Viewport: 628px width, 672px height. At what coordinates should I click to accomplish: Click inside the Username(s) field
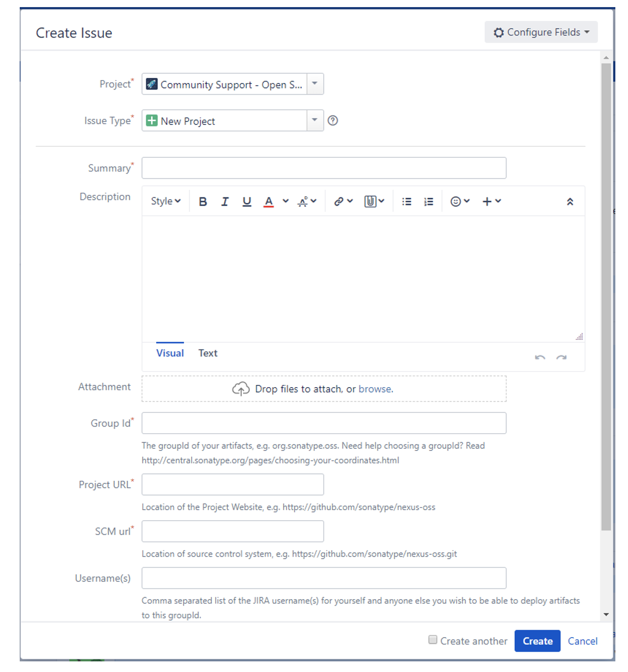(x=324, y=578)
